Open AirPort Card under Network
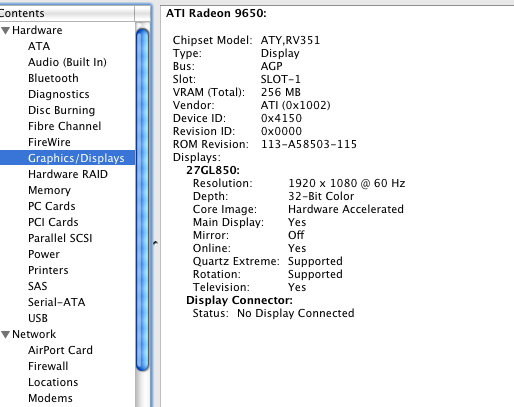The image size is (514, 407). point(60,350)
